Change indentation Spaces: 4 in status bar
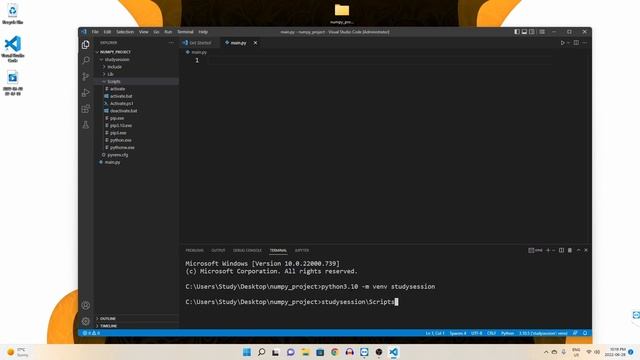The height and width of the screenshot is (360, 640). coord(458,333)
